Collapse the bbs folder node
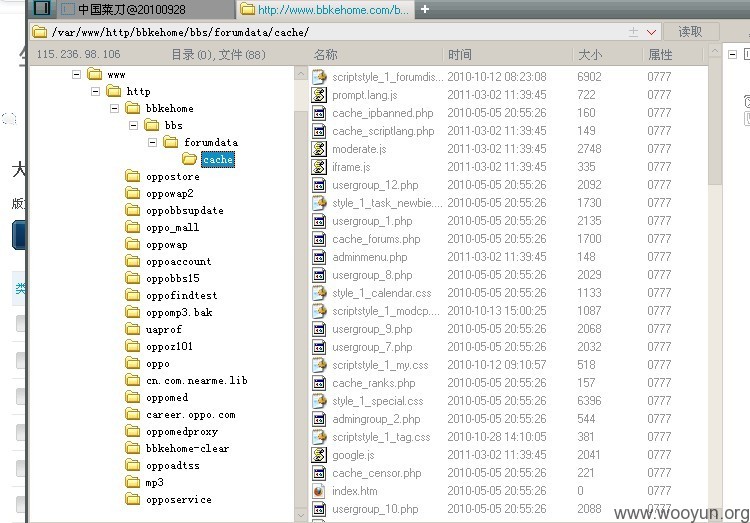The height and width of the screenshot is (523, 750). click(133, 125)
